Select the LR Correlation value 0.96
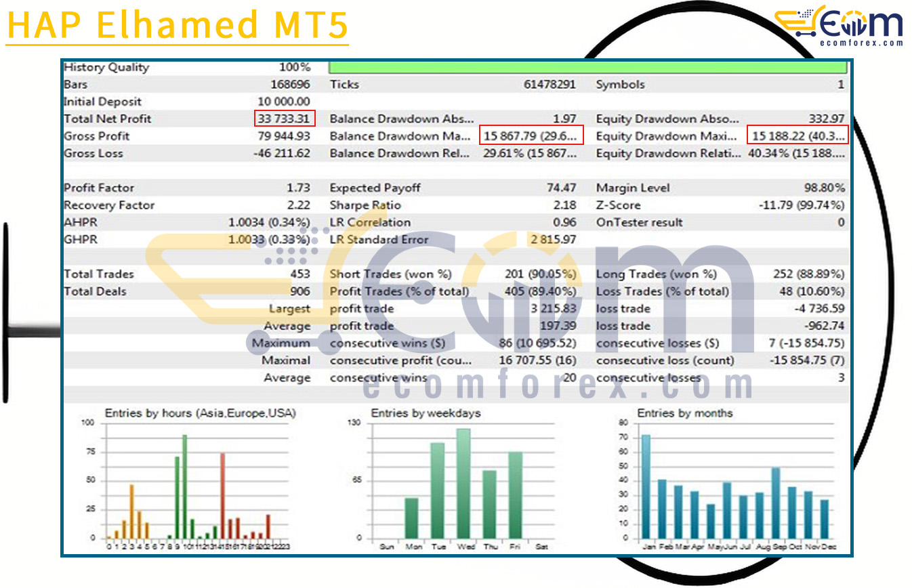The image size is (912, 588). point(564,222)
